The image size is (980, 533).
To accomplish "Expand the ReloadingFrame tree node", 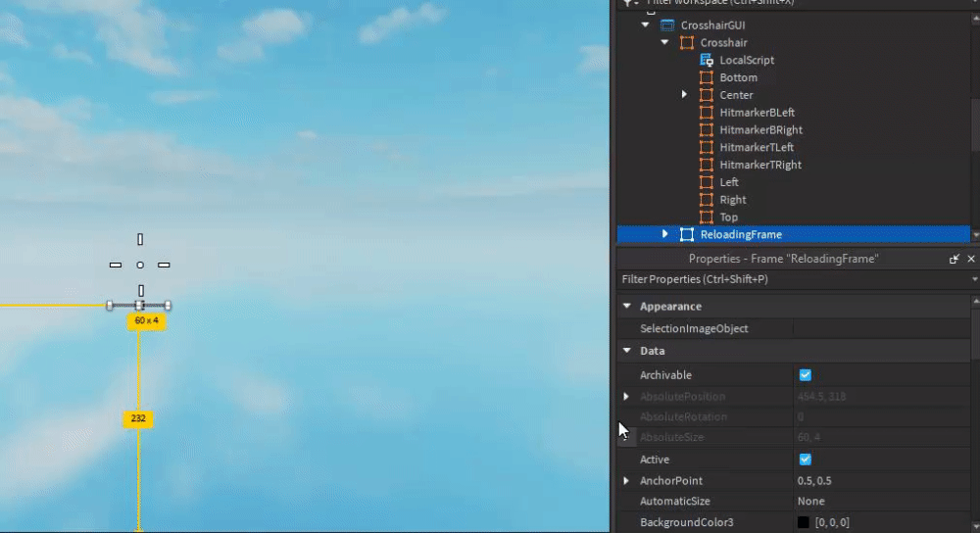I will (x=665, y=234).
